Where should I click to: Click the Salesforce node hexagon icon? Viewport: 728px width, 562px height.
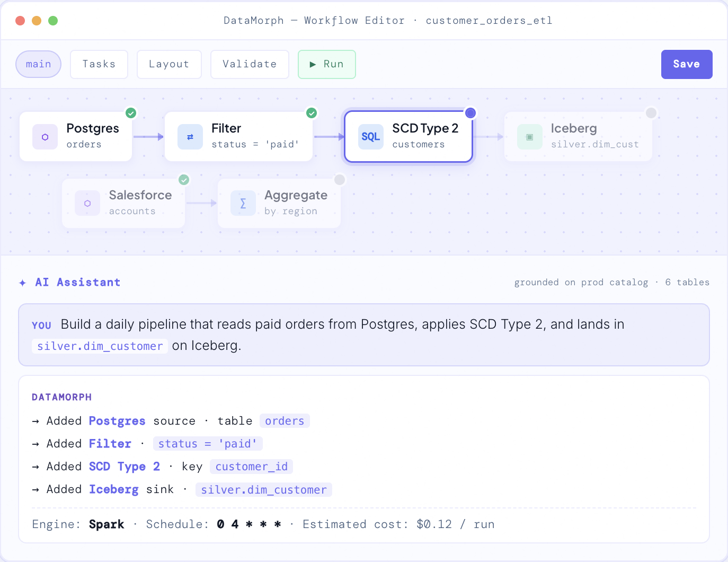point(87,203)
